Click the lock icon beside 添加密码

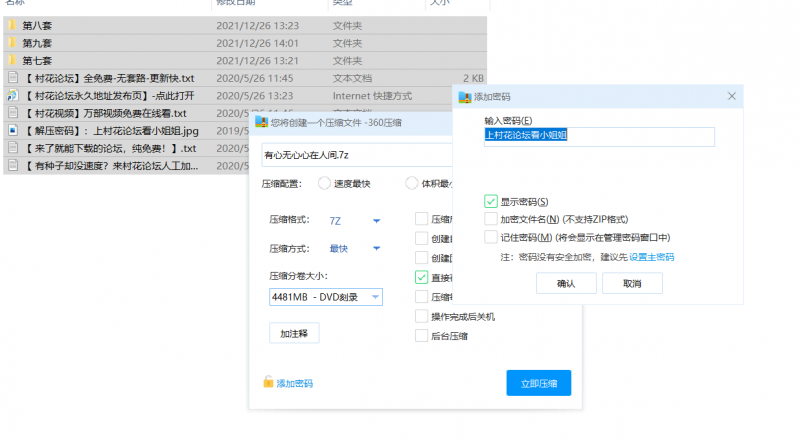click(268, 383)
